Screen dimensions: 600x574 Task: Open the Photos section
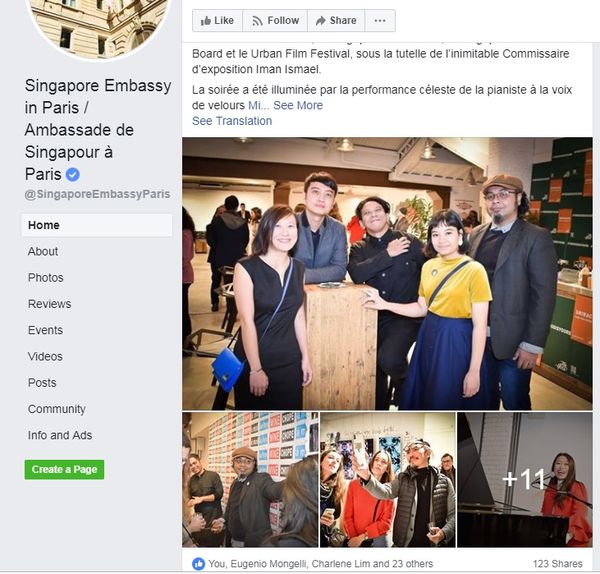click(46, 278)
